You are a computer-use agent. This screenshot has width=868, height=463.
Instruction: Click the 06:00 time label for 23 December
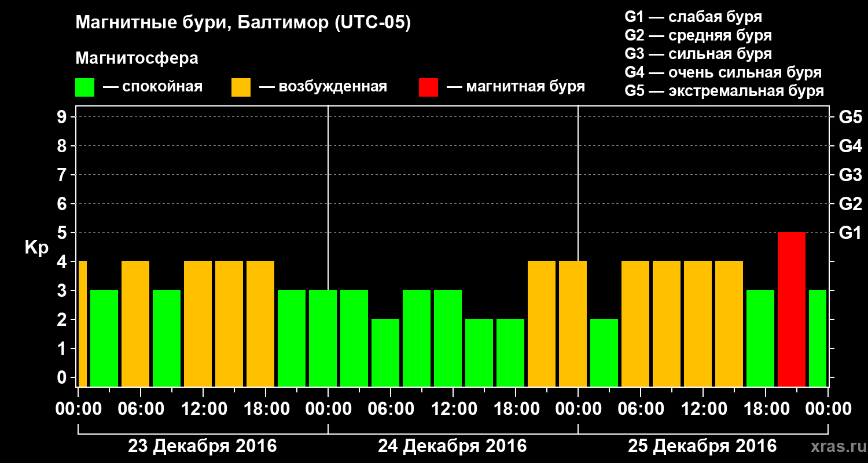coord(141,409)
